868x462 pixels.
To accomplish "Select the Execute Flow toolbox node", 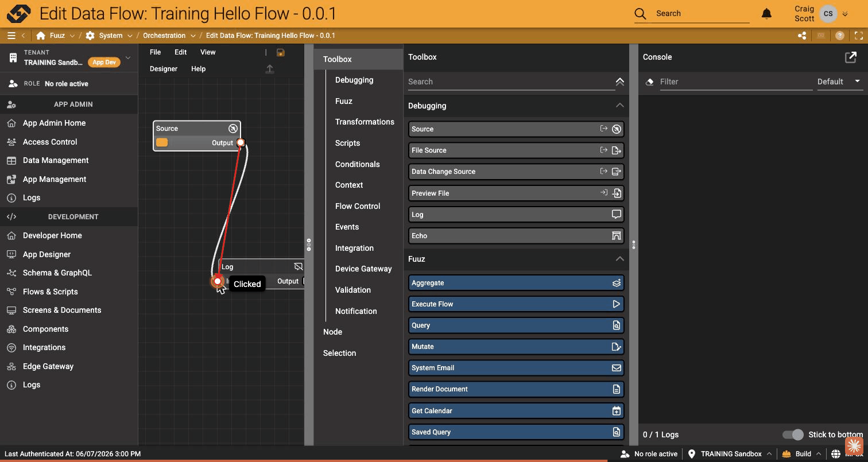I will 516,304.
